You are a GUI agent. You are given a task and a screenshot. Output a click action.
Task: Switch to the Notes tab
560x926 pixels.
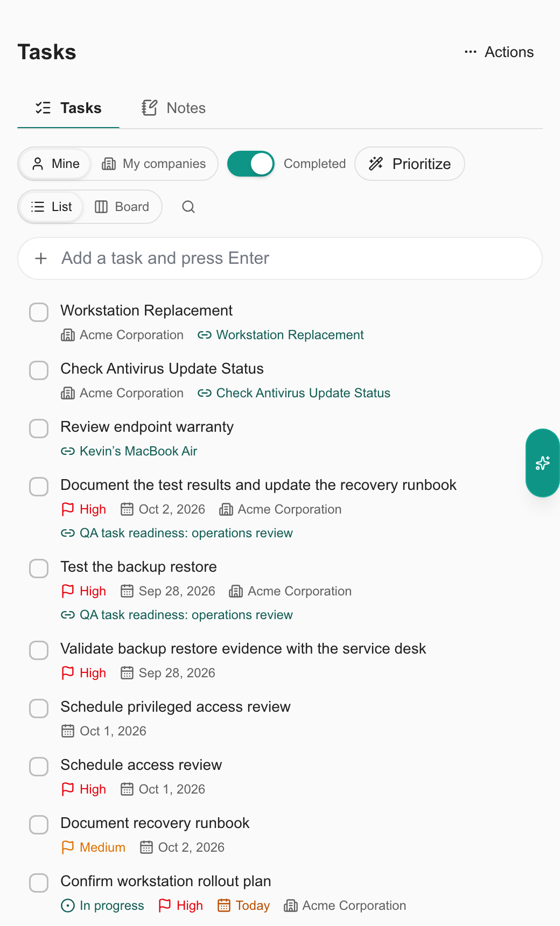(x=173, y=108)
